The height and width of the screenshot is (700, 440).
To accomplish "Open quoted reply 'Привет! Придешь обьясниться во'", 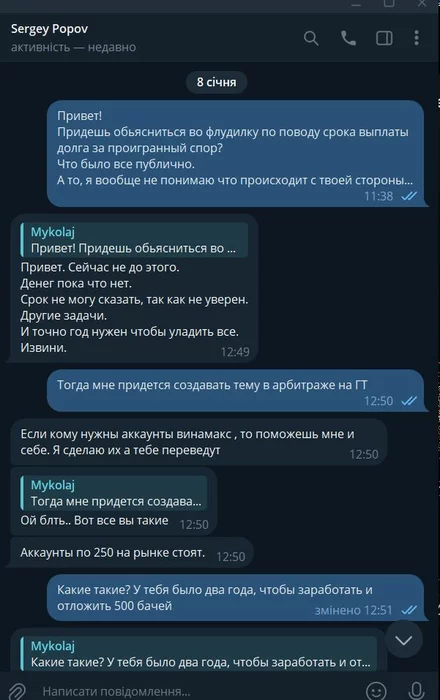I will coord(134,240).
